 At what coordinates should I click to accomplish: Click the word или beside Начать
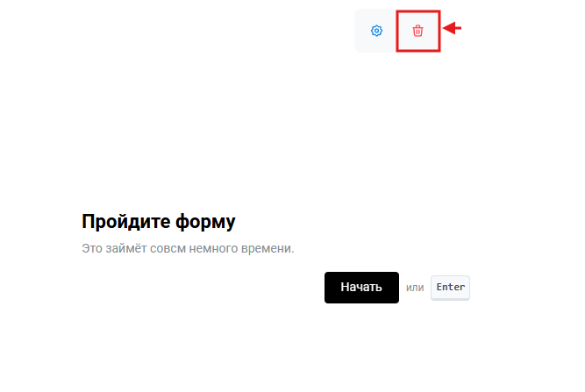click(x=415, y=288)
